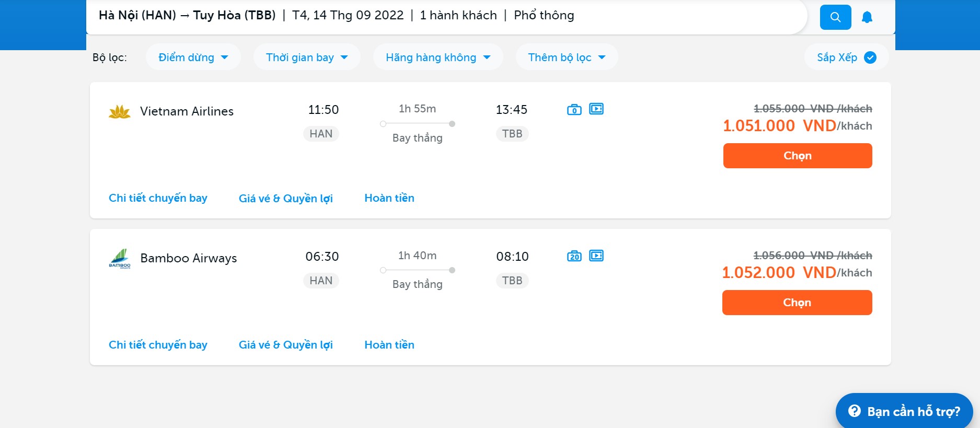980x428 pixels.
Task: Choose the Vietnam Airlines flight with Chọn
Action: [x=797, y=156]
